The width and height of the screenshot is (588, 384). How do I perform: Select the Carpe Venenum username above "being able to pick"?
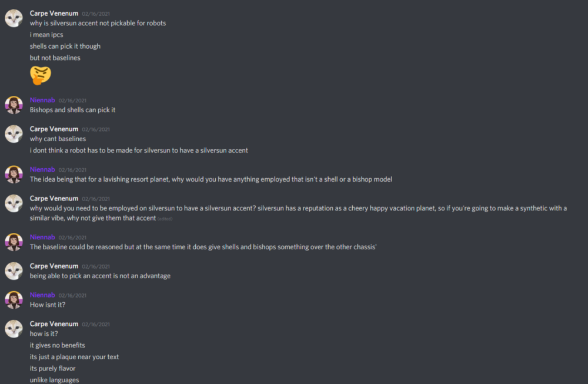(x=54, y=266)
